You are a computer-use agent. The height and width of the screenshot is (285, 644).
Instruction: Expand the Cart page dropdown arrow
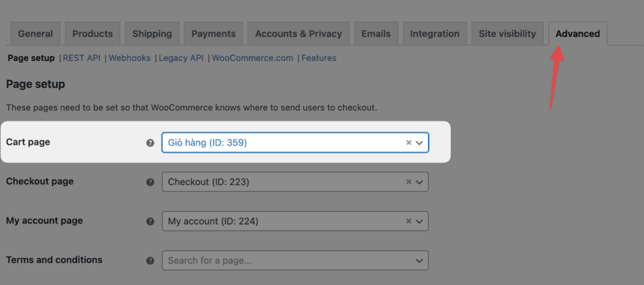(420, 143)
